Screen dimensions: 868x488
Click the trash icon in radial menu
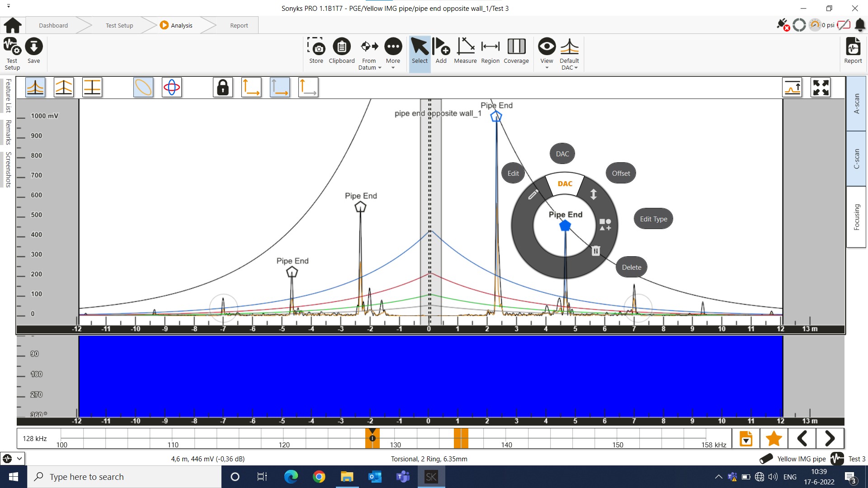point(596,251)
